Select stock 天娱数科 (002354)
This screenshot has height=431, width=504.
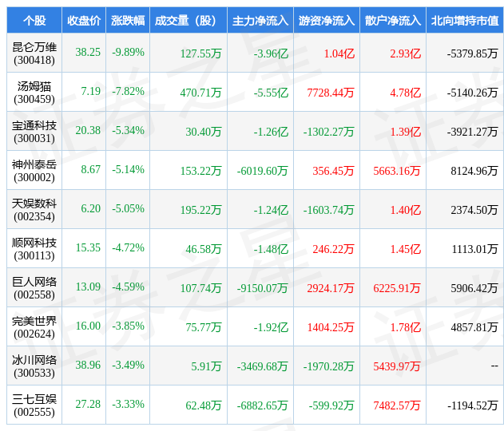point(34,210)
